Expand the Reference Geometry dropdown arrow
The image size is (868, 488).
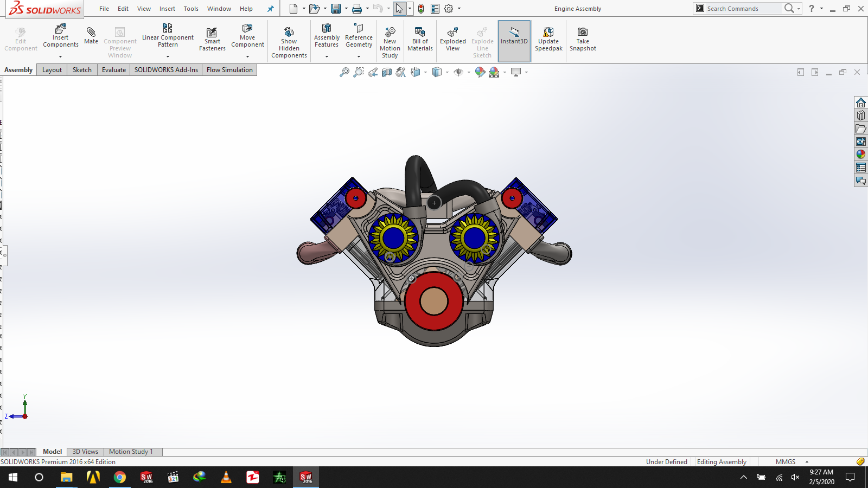[x=359, y=56]
